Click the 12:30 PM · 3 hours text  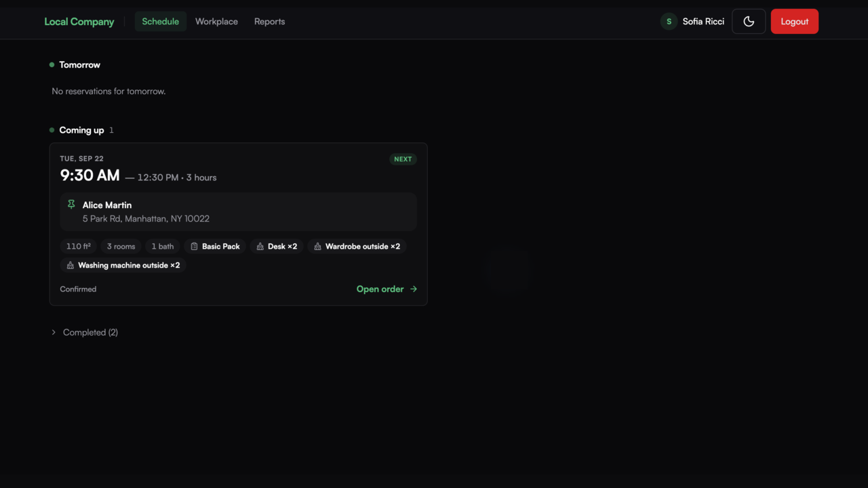(177, 178)
